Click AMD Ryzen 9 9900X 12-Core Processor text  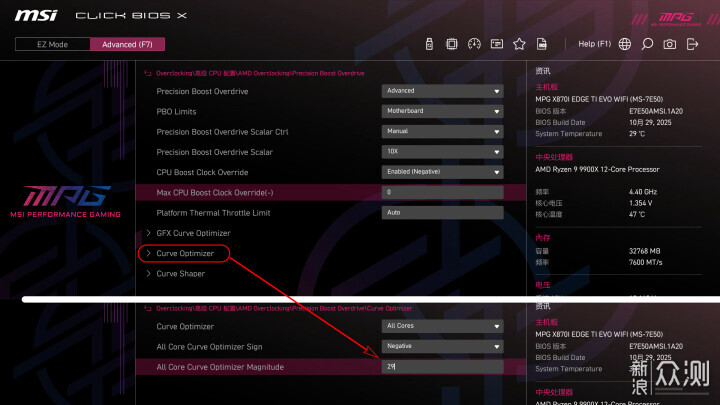597,169
